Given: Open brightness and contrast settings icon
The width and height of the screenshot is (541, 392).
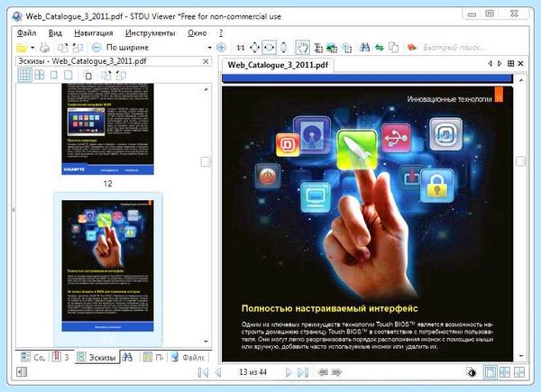Looking at the screenshot, I should tap(471, 372).
